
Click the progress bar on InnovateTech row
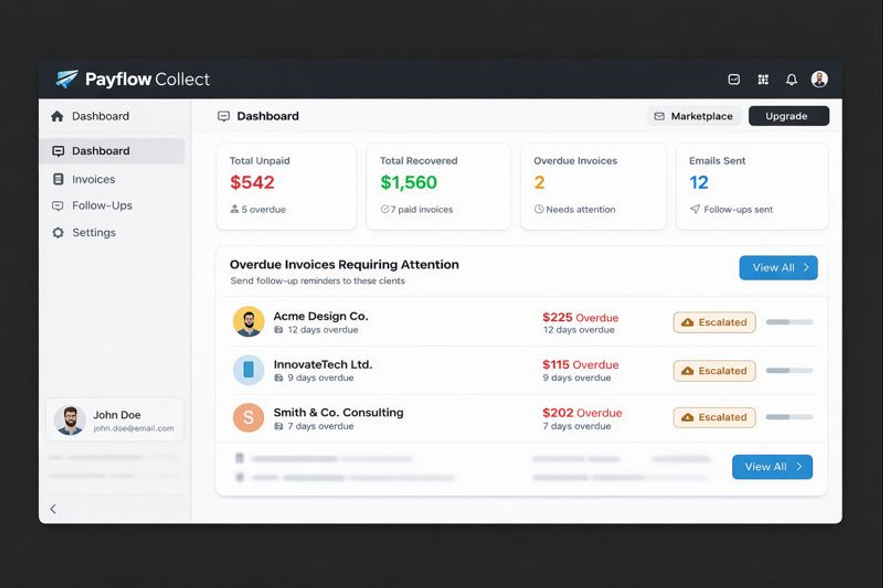(x=789, y=370)
